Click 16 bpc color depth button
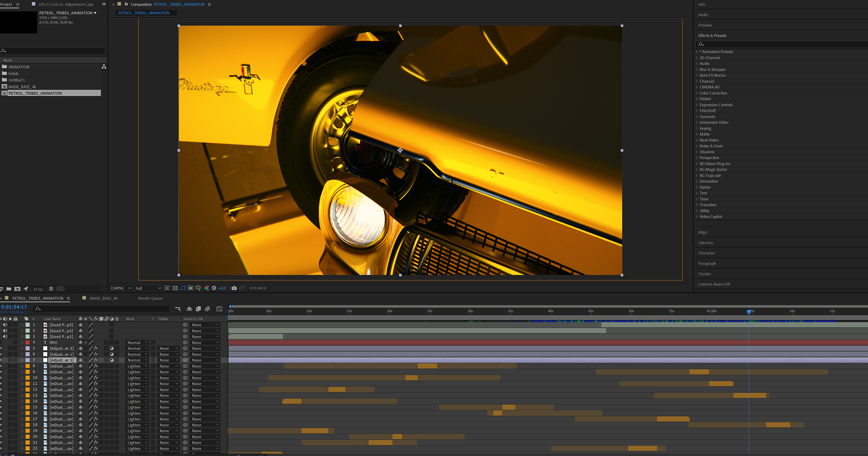The width and height of the screenshot is (868, 456). tap(38, 289)
